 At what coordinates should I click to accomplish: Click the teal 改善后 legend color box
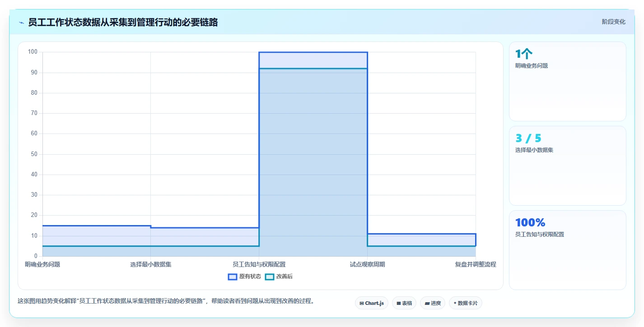point(270,276)
